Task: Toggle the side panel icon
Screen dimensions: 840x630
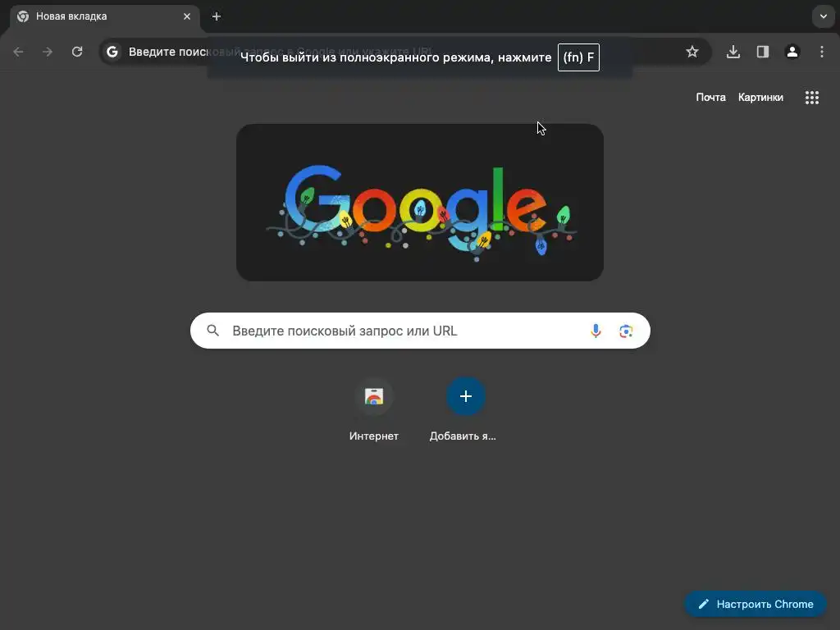Action: pos(763,52)
